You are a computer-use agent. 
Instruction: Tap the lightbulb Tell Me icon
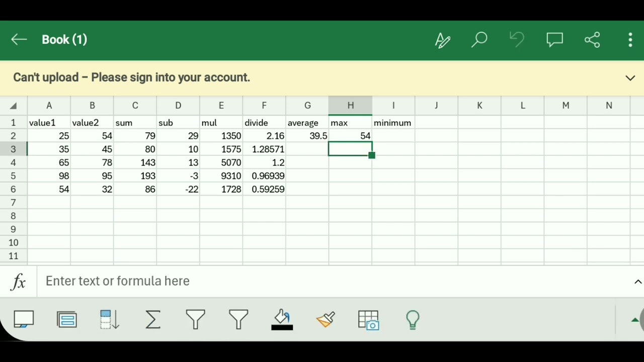(x=413, y=320)
